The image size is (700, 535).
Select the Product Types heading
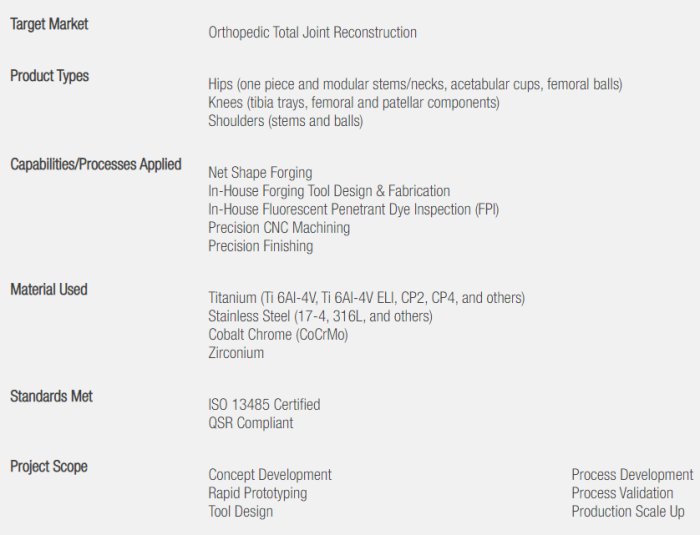[x=49, y=76]
